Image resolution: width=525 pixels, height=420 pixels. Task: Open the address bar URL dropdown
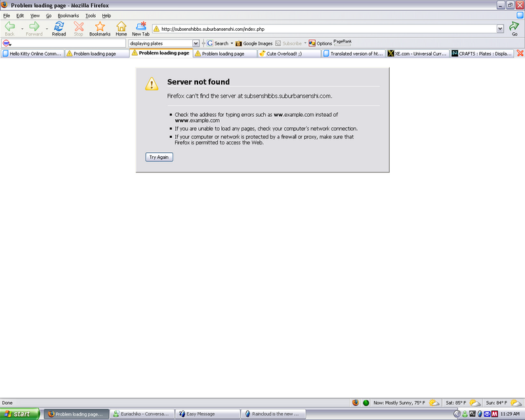(x=500, y=29)
